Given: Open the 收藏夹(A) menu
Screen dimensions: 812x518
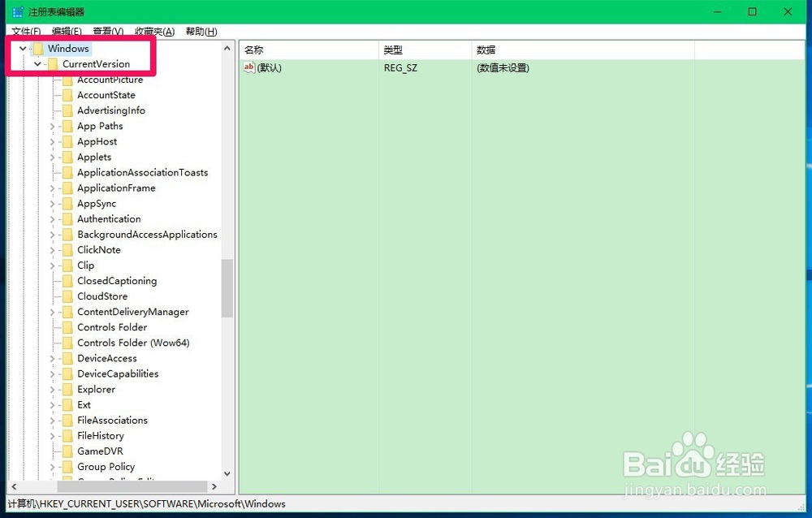Looking at the screenshot, I should [155, 32].
